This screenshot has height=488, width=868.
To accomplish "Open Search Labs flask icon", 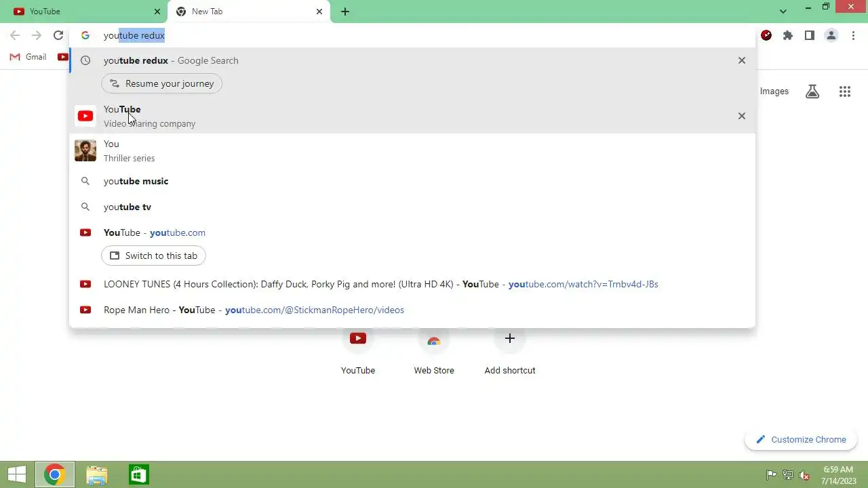I will point(812,91).
